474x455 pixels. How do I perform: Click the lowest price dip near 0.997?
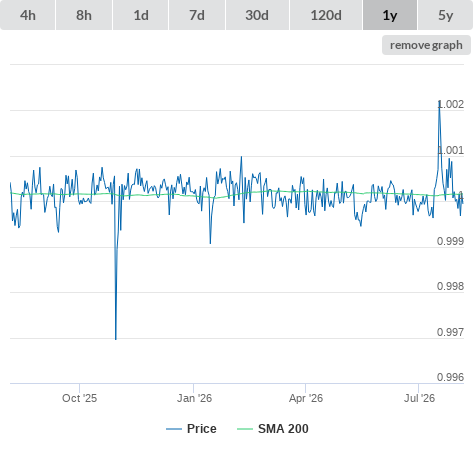(x=116, y=339)
